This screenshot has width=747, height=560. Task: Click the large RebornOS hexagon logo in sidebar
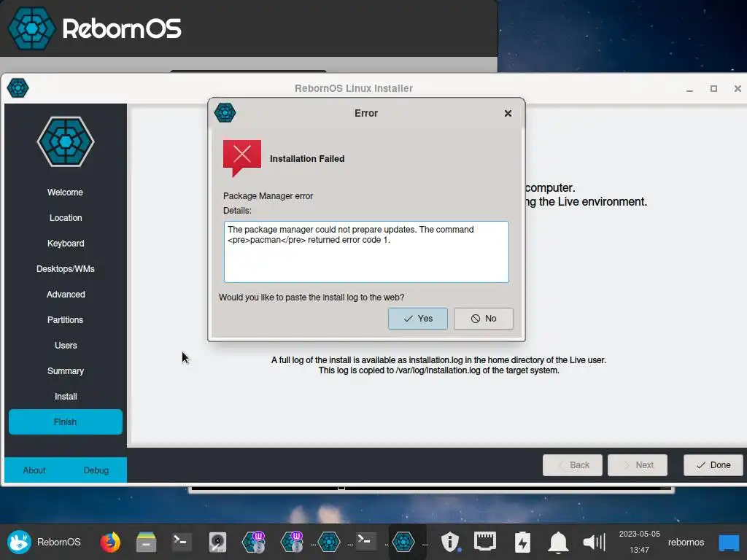66,142
